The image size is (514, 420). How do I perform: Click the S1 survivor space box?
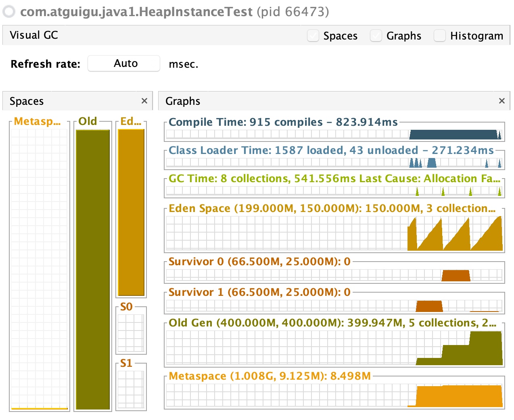131,389
